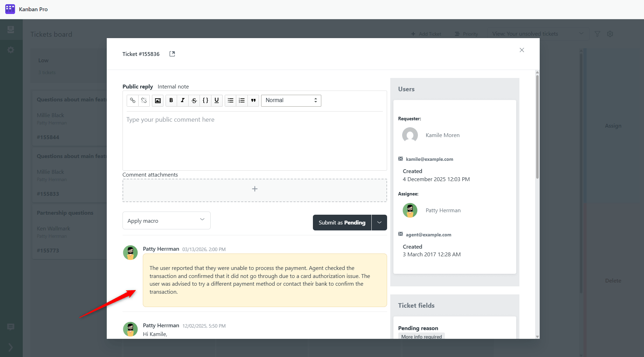The image size is (644, 357).
Task: Open the Normal paragraph style selector
Action: [291, 100]
